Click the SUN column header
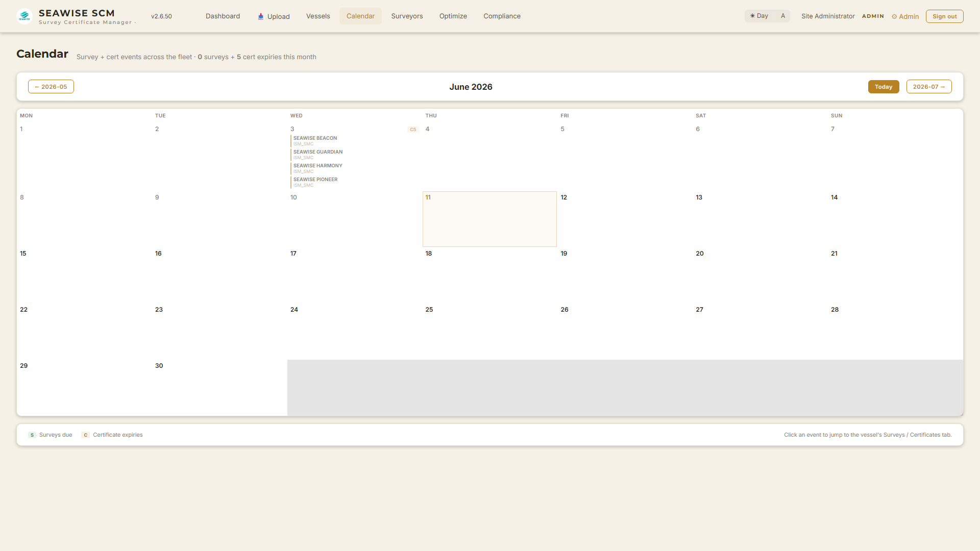 coord(837,116)
